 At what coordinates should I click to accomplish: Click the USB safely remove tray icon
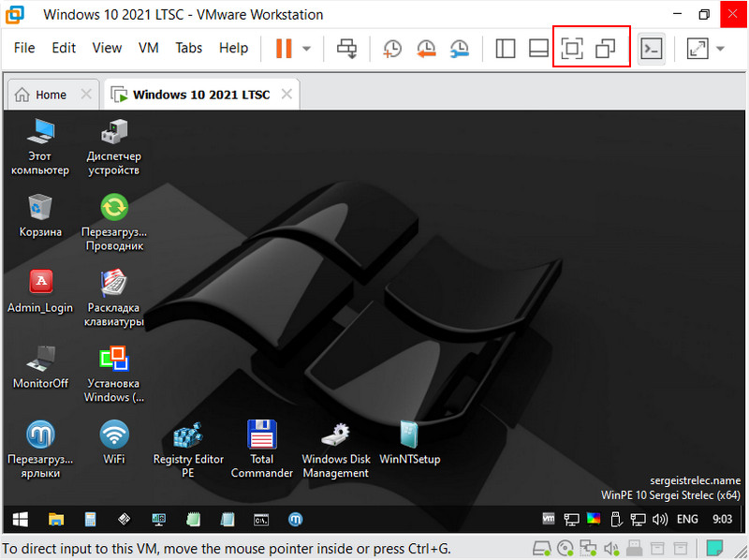(616, 520)
